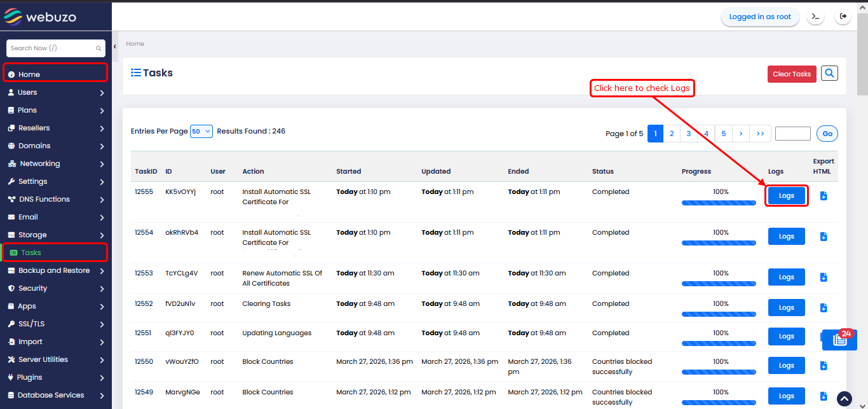This screenshot has height=409, width=868.
Task: Click the magnifier search tasks icon
Action: (x=829, y=74)
